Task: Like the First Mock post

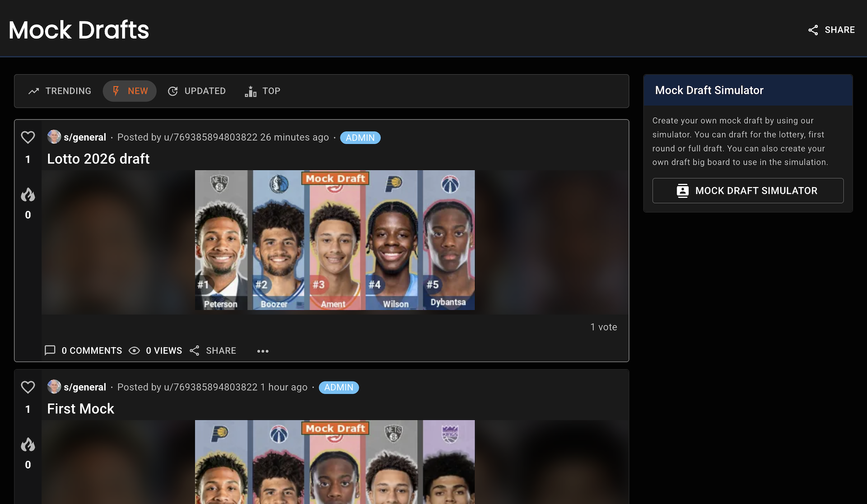Action: tap(28, 387)
